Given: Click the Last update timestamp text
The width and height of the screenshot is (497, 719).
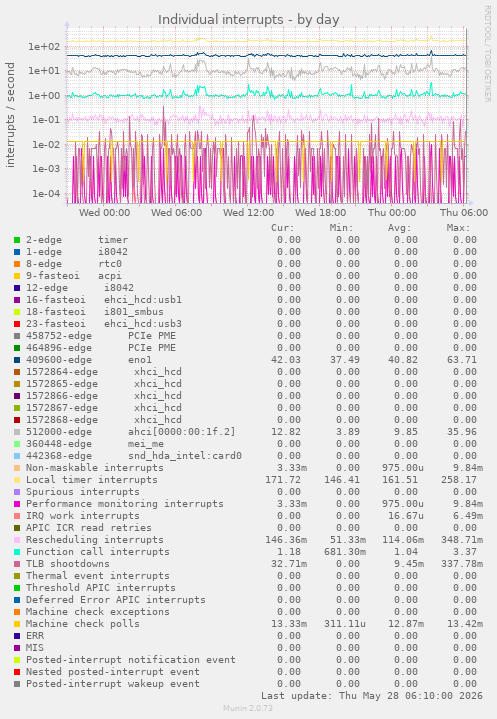Looking at the screenshot, I should click(372, 696).
